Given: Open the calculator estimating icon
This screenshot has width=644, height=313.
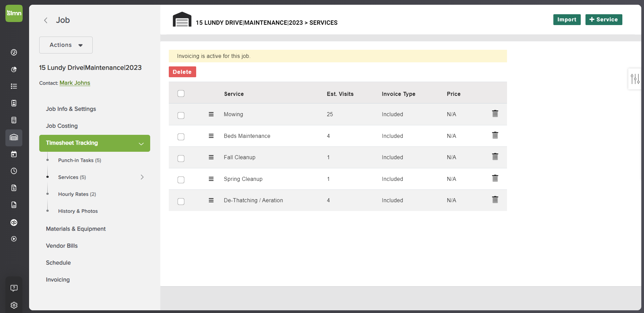Looking at the screenshot, I should (x=14, y=120).
